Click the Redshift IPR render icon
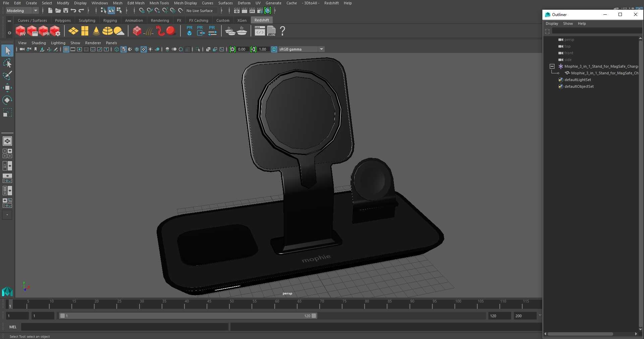 point(44,31)
